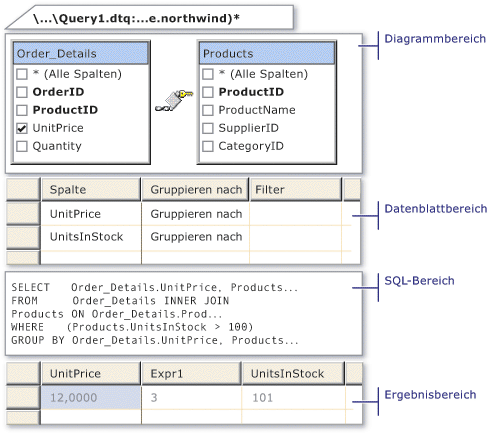Click the Order_Details table title bar

click(x=81, y=53)
